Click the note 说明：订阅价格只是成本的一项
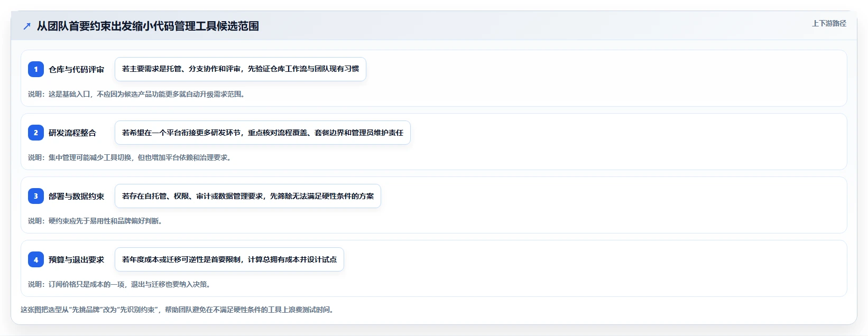 pos(119,284)
